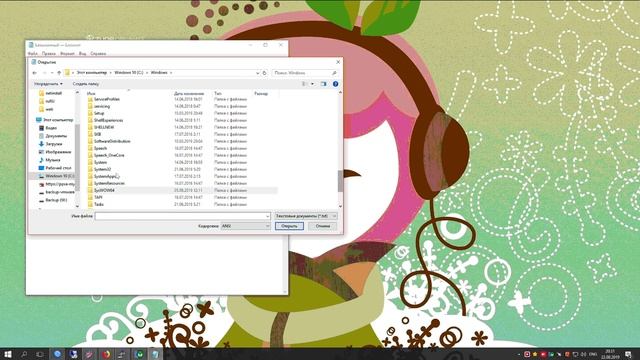
Task: Click Создать папку button
Action: click(x=86, y=84)
